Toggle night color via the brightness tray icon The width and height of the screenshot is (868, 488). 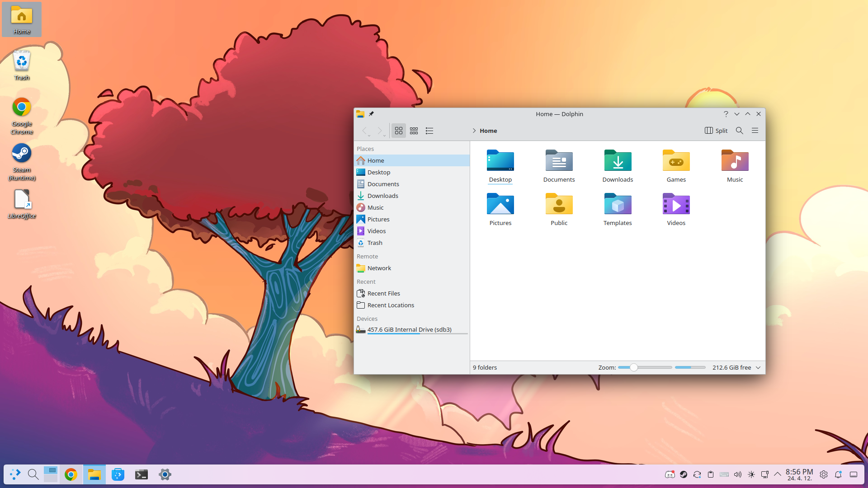tap(751, 474)
